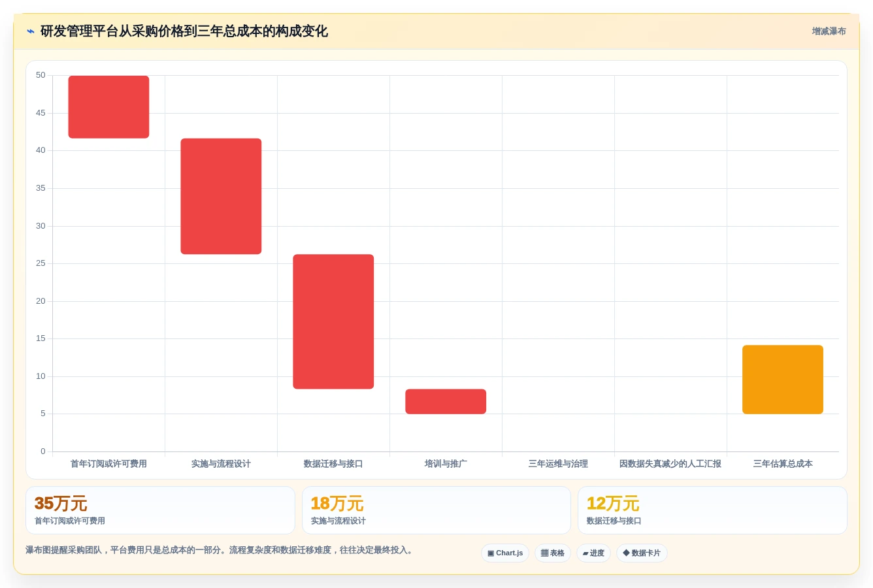Click the y-axis value 25

pos(41,263)
